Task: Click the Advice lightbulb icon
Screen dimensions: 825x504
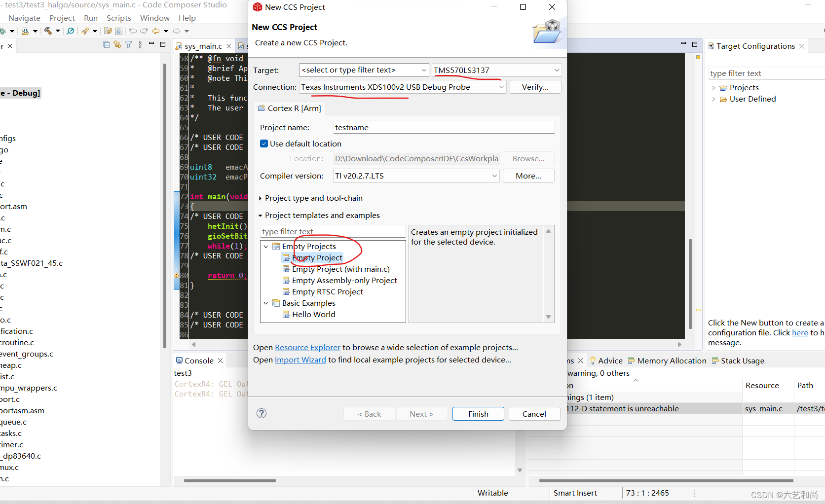Action: pyautogui.click(x=593, y=360)
